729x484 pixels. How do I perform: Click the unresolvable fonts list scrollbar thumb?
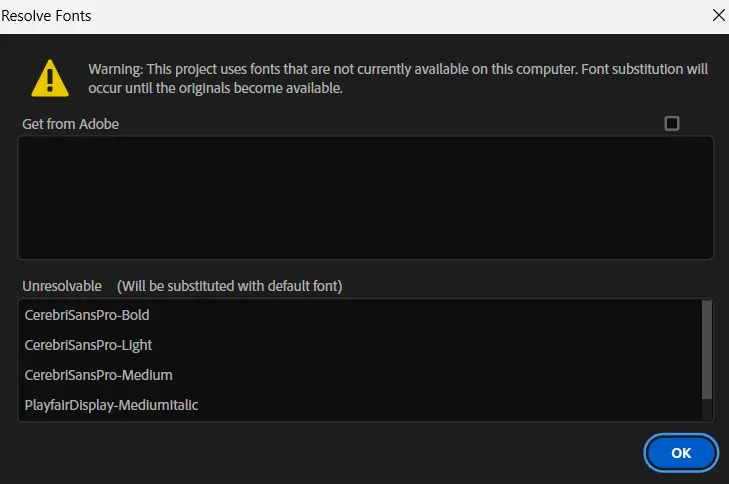coord(708,350)
